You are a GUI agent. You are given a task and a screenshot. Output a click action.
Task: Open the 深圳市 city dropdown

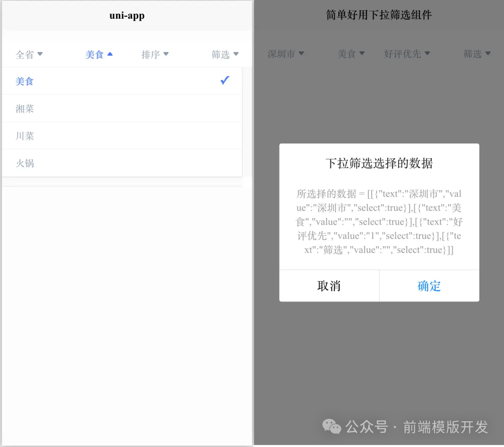coord(286,53)
